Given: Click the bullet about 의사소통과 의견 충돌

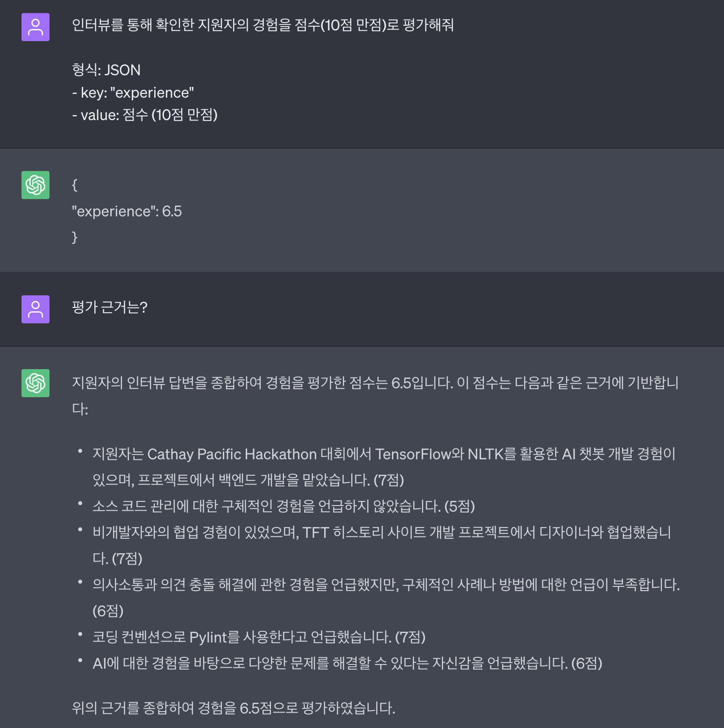Looking at the screenshot, I should coord(386,585).
